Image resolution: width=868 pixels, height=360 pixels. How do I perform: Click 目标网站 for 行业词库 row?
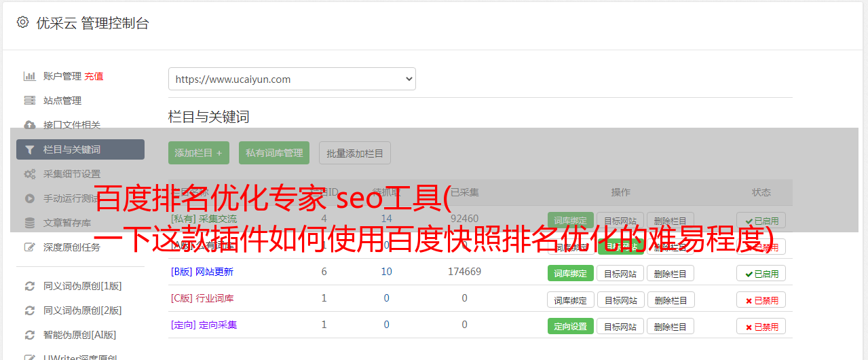click(x=621, y=300)
